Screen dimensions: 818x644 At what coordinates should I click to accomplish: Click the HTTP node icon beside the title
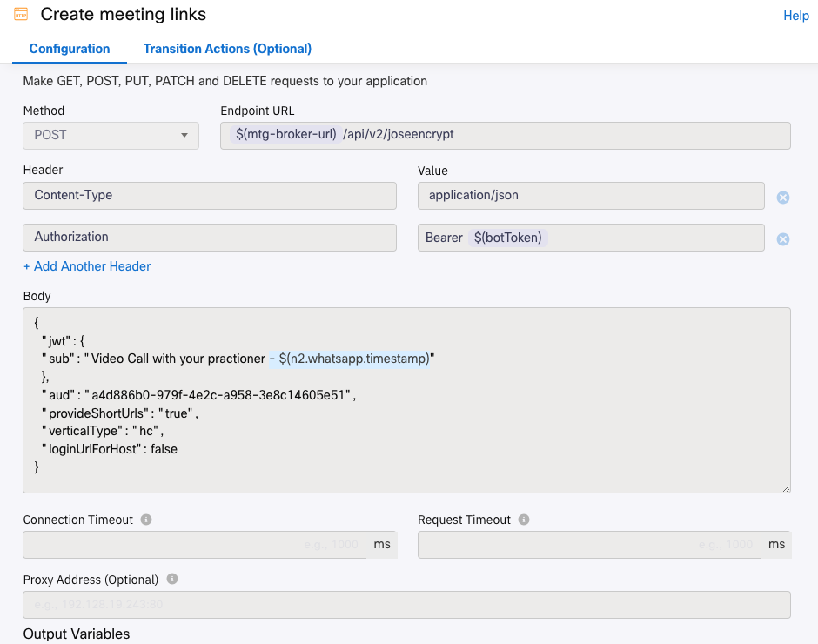[21, 14]
